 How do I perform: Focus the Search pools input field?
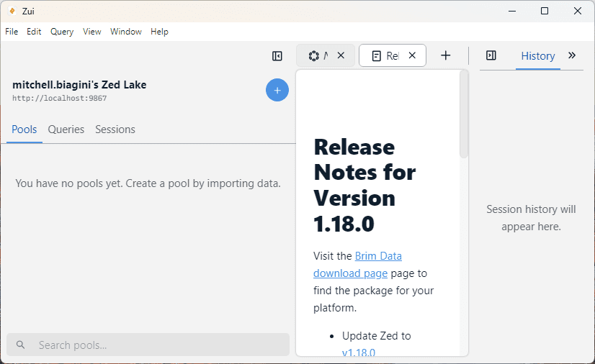pos(148,345)
